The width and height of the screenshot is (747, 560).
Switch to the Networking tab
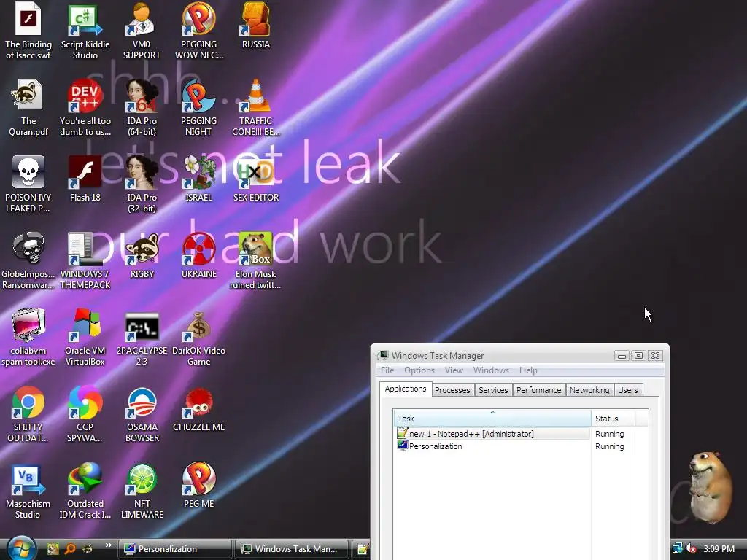pyautogui.click(x=589, y=390)
